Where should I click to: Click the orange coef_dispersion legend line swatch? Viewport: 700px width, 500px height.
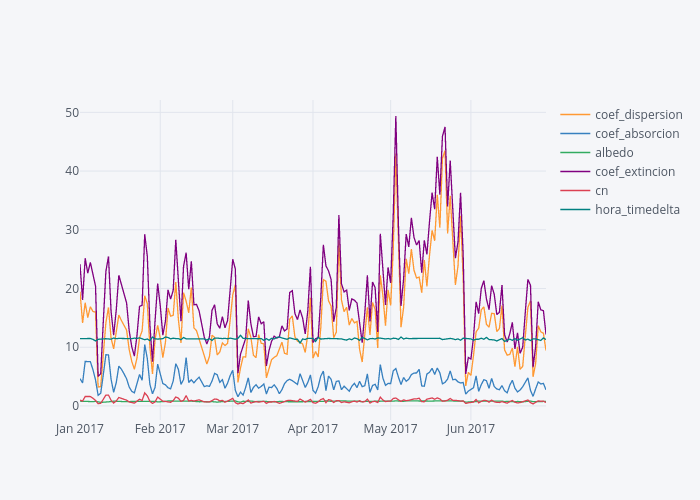click(x=575, y=114)
